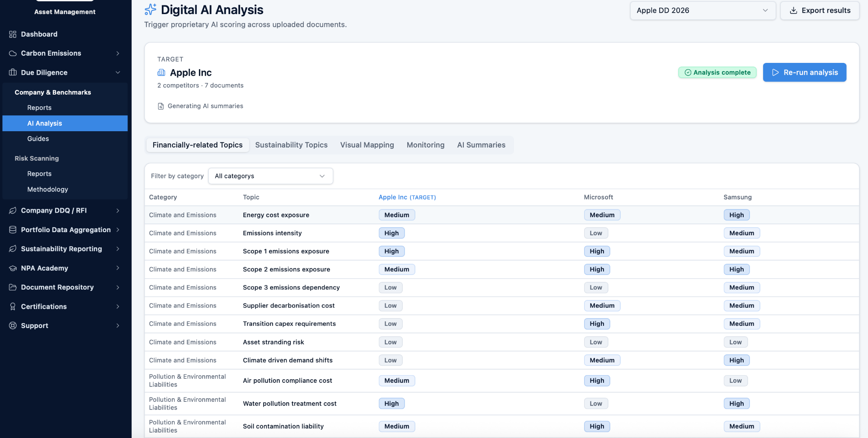
Task: Click the Support lifebuoy icon
Action: [x=13, y=326]
